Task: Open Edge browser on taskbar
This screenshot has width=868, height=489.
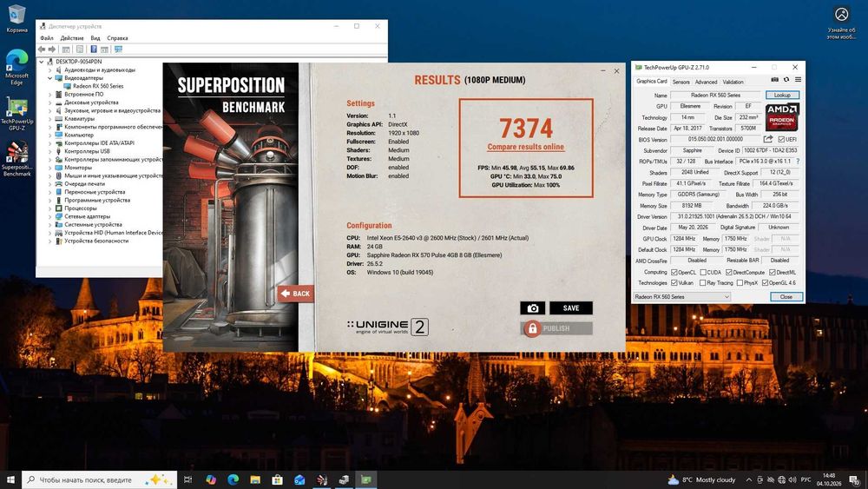Action: (x=233, y=479)
